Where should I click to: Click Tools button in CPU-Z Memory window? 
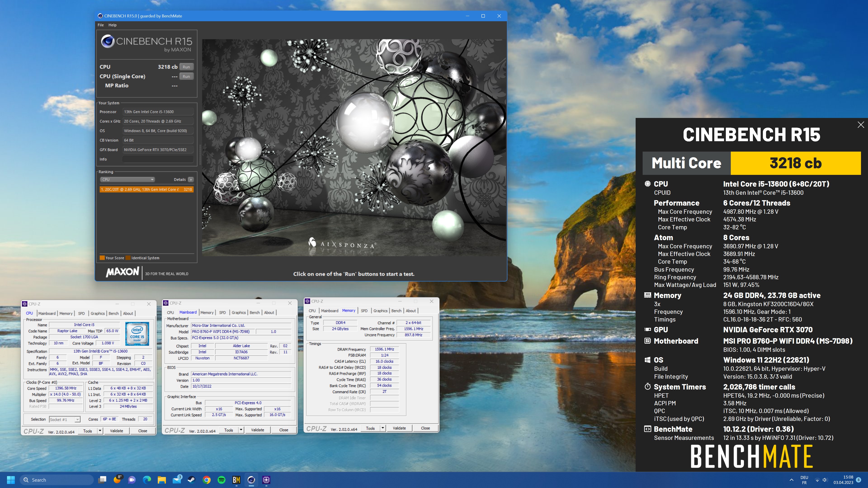370,428
